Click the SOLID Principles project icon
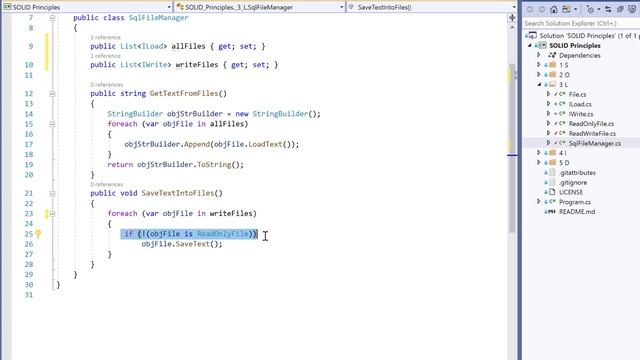640x360 pixels. [x=542, y=45]
